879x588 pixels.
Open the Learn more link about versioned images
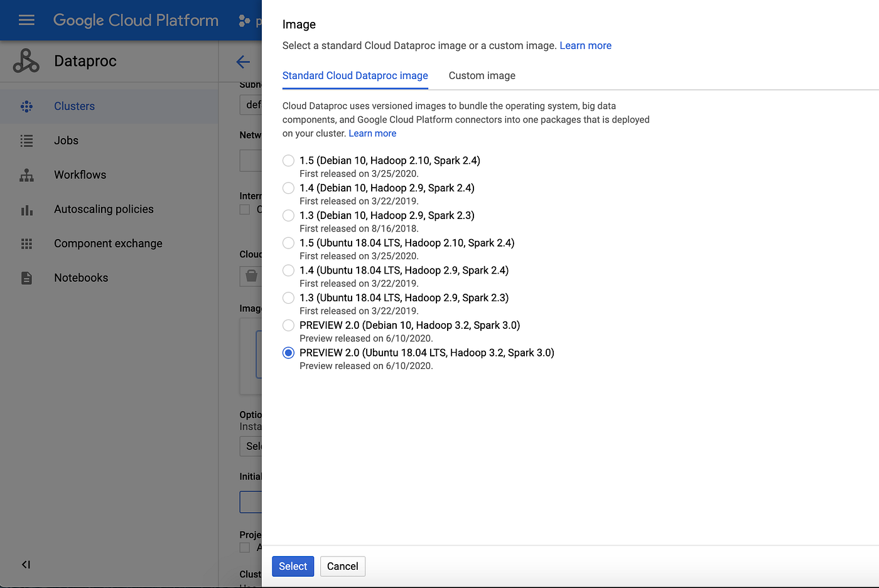point(372,133)
